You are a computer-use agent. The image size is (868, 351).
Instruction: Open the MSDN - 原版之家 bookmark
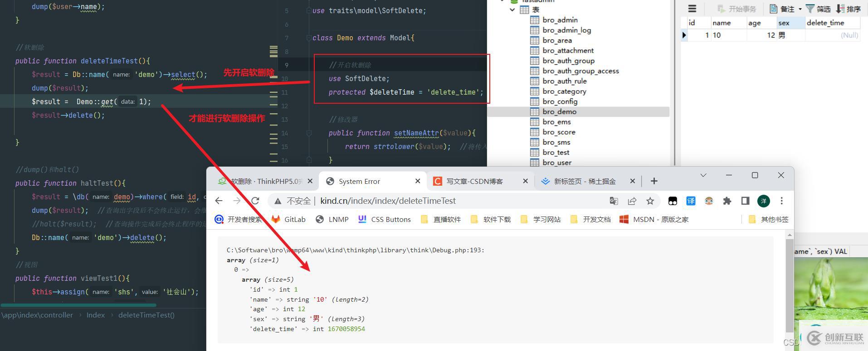654,219
